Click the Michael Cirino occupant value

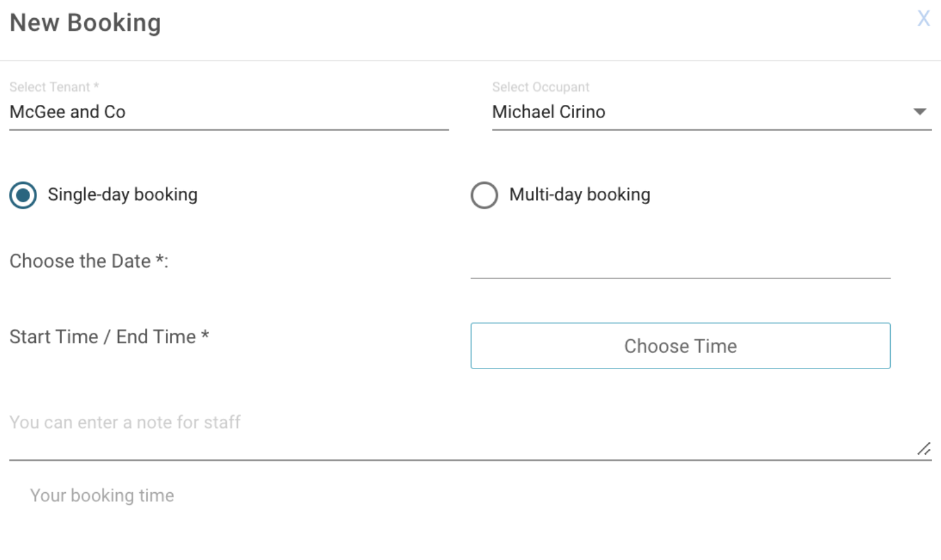point(548,112)
